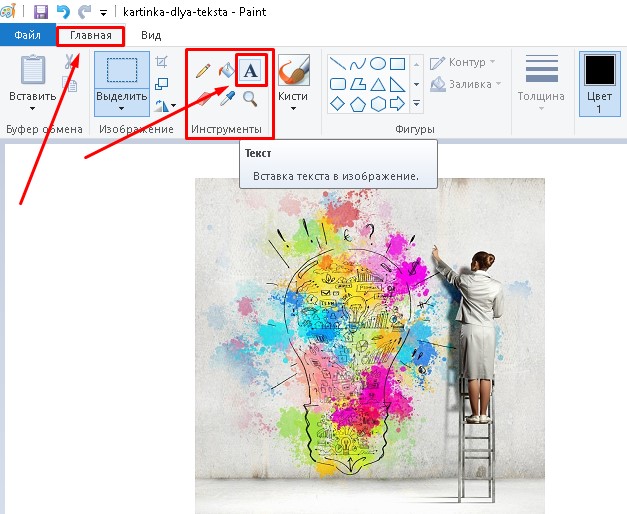Viewport: 627px width, 514px height.
Task: Select the Color picker eyedropper tool
Action: click(227, 98)
